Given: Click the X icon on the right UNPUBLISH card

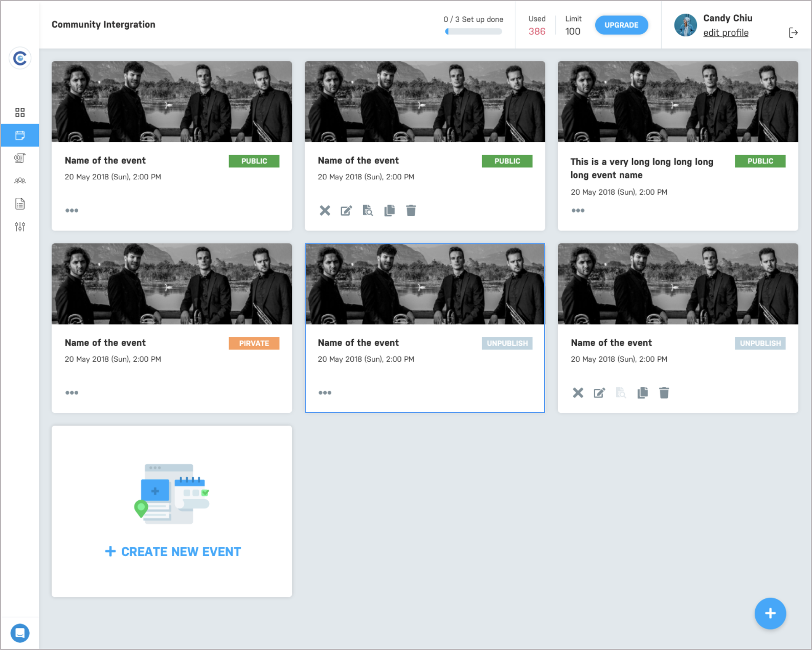Looking at the screenshot, I should 578,392.
